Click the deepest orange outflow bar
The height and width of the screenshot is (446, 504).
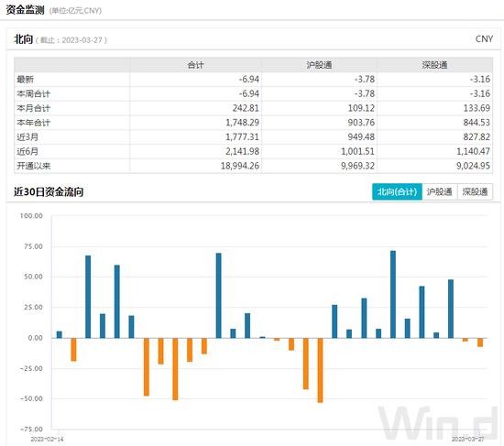click(x=320, y=370)
